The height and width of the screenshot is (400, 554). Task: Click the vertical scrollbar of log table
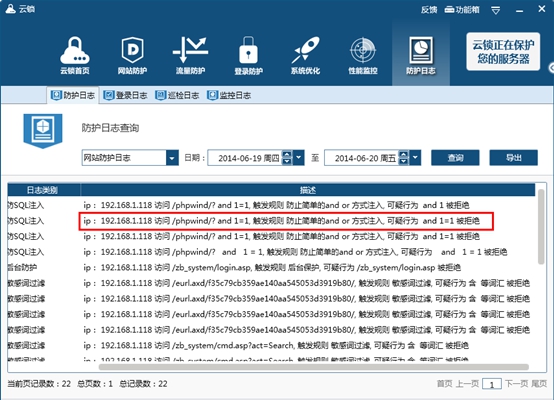(x=541, y=227)
